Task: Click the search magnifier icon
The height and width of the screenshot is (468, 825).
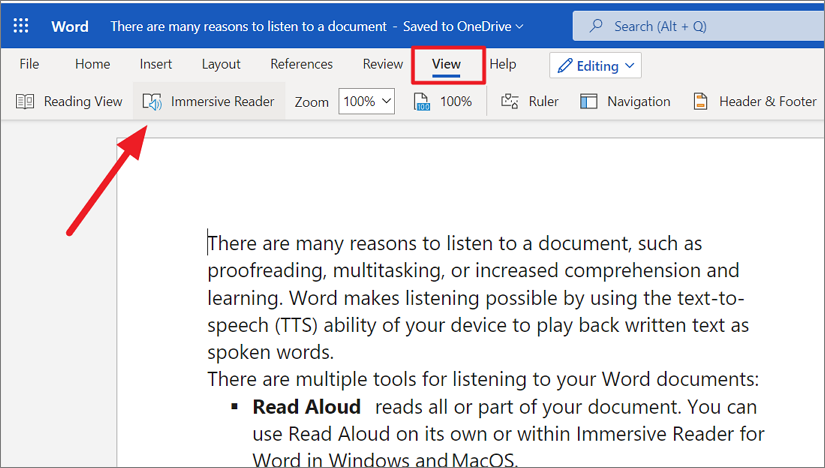Action: [x=596, y=25]
